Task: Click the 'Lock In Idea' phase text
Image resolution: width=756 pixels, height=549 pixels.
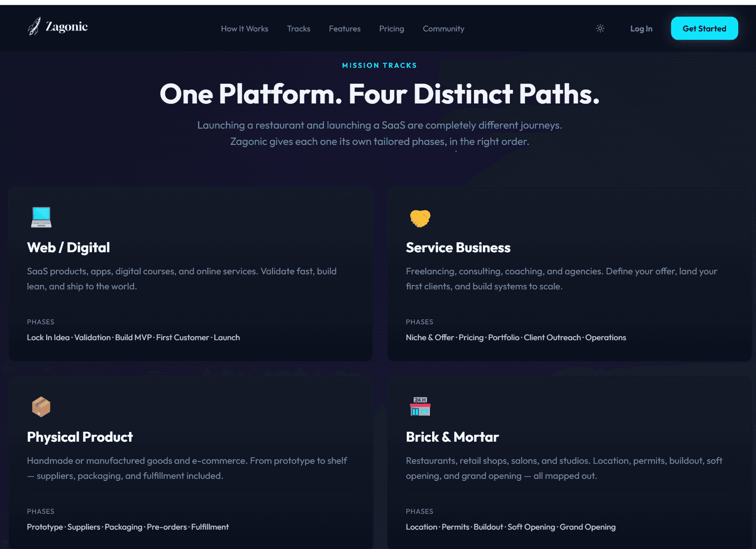Action: [48, 338]
